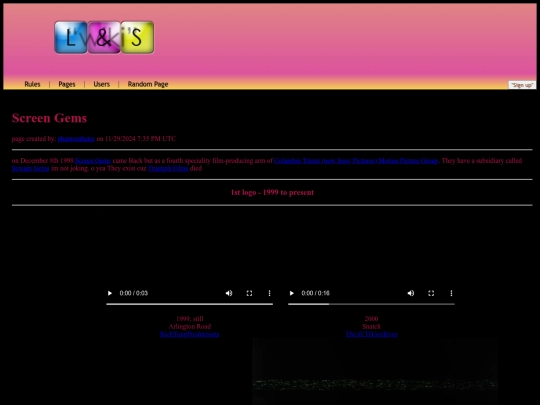540x405 pixels.
Task: Open the page creator's profile link
Action: coord(76,139)
